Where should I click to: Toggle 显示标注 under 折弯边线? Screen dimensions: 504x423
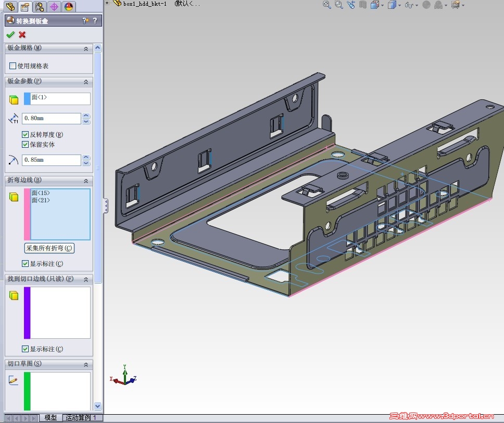(25, 264)
